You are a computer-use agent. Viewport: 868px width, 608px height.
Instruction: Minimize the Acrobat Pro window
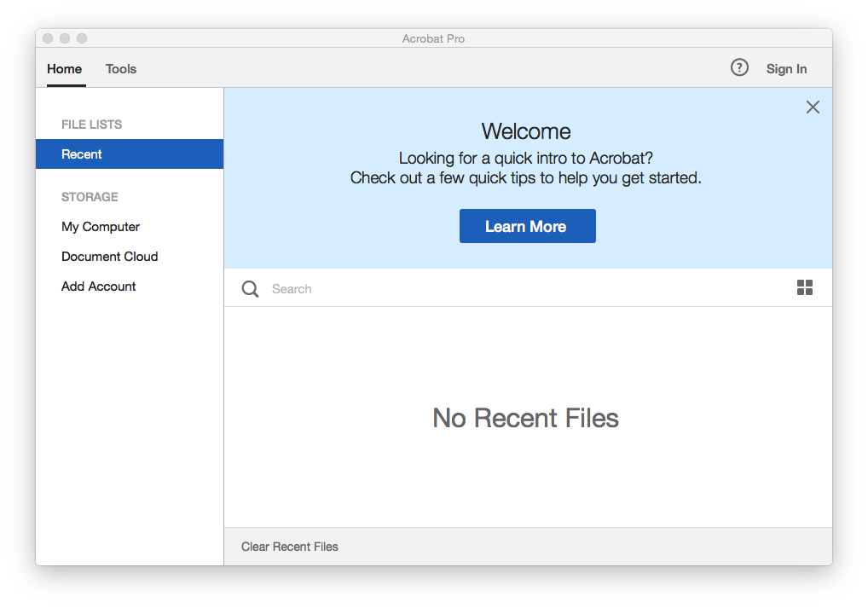65,38
